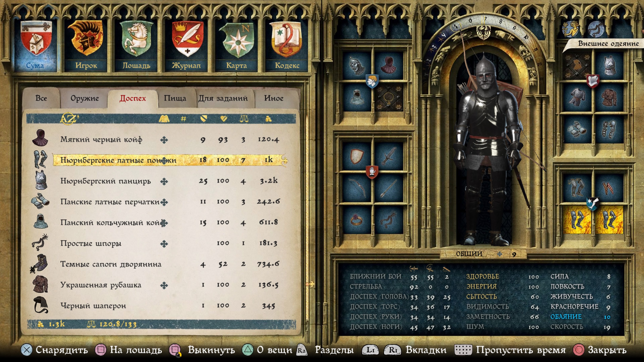Select the sword weapon slot
The height and width of the screenshot is (362, 644).
pos(389,156)
